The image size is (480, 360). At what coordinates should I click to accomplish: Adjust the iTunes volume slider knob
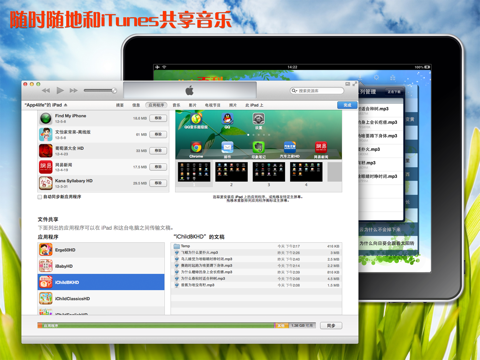pyautogui.click(x=114, y=90)
